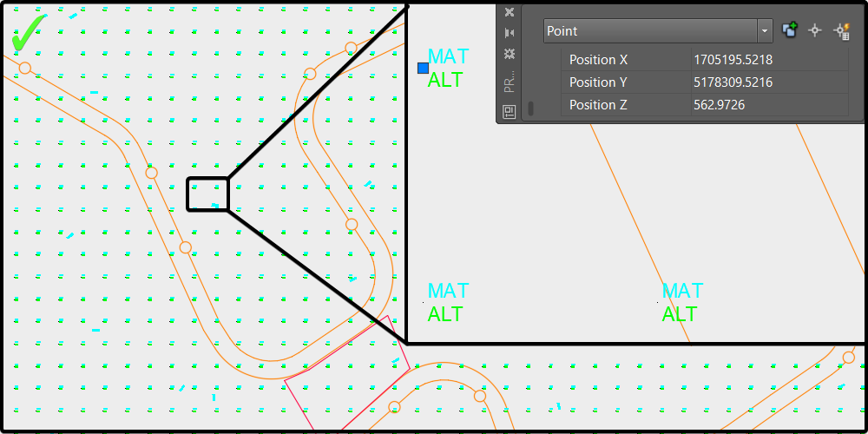Image resolution: width=868 pixels, height=434 pixels.
Task: Expand the object type dropdown arrow
Action: point(765,30)
